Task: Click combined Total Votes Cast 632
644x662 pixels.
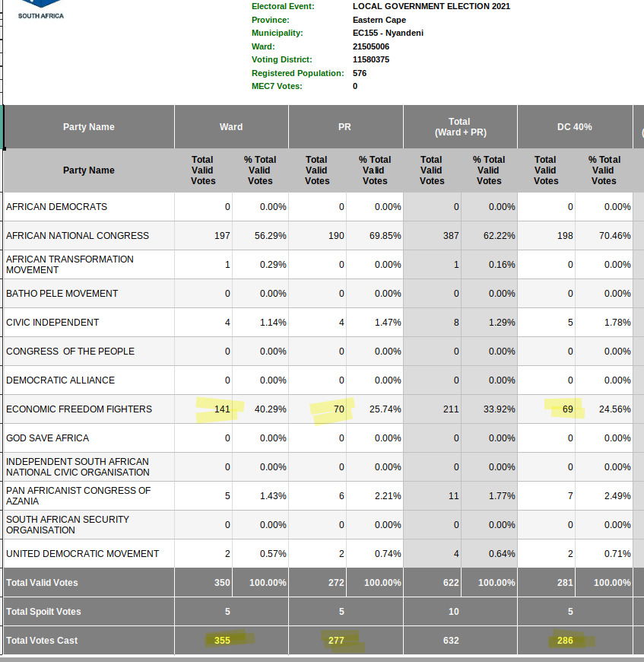Action: tap(451, 641)
